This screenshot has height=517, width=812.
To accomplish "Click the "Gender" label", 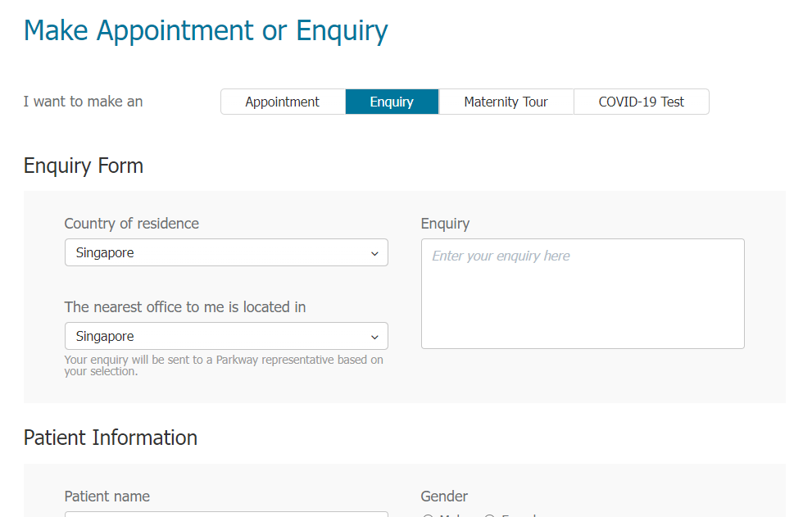I will [444, 497].
